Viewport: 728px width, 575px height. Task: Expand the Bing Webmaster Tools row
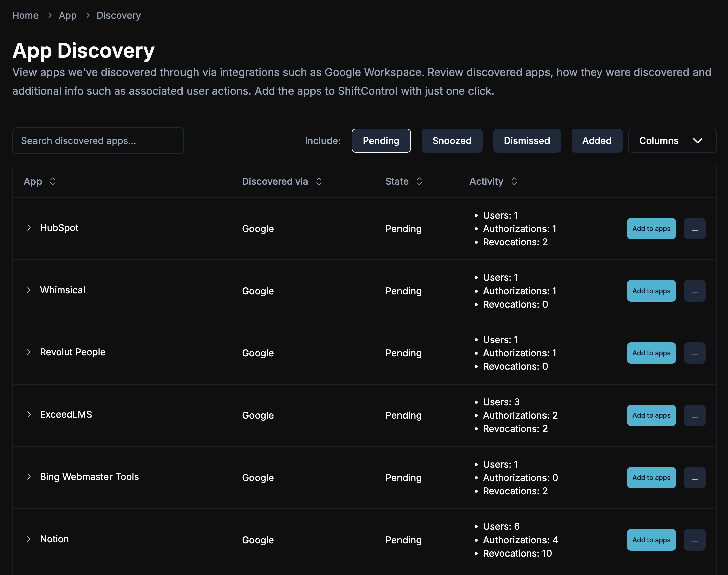coord(29,477)
